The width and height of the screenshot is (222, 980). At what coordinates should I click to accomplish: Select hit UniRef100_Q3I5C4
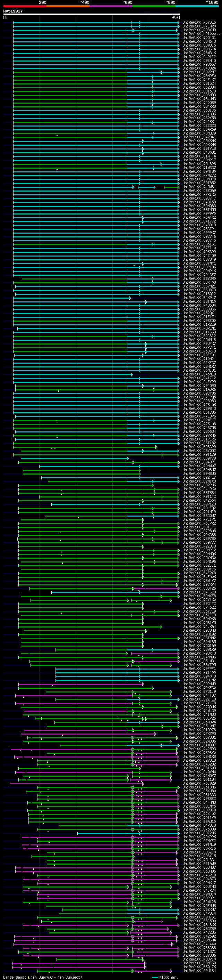pos(199,84)
